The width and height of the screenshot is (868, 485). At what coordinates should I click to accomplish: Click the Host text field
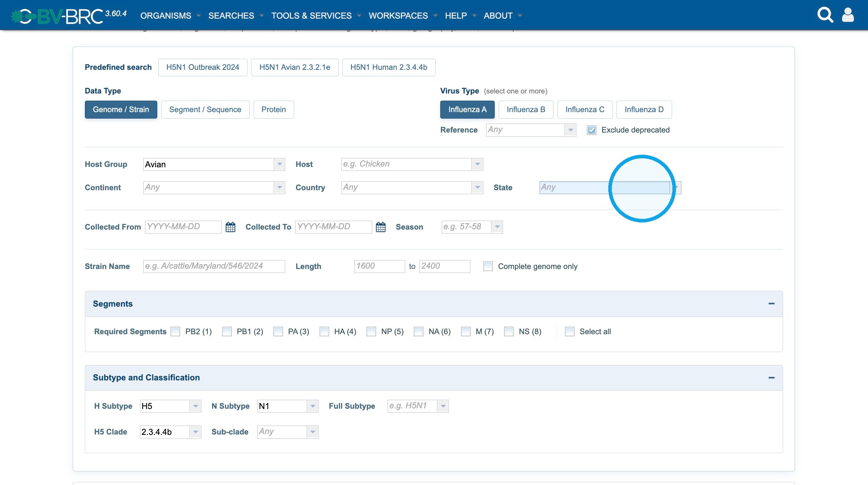click(x=407, y=164)
